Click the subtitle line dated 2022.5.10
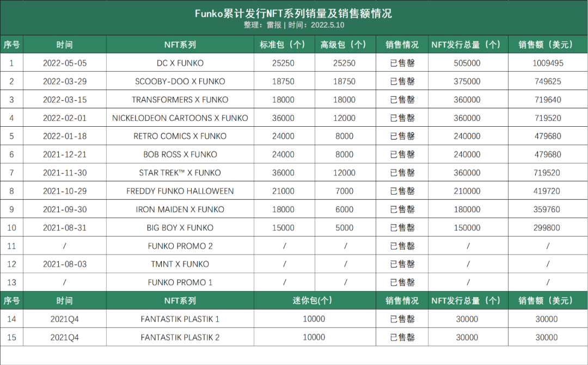The image size is (588, 365). [293, 25]
